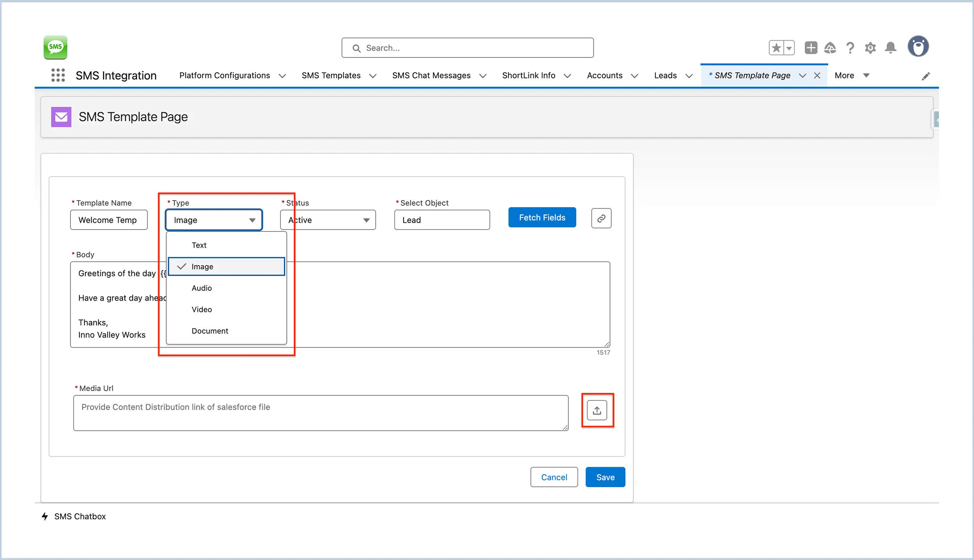Click the Fetch Fields button
This screenshot has width=974, height=560.
(x=542, y=217)
